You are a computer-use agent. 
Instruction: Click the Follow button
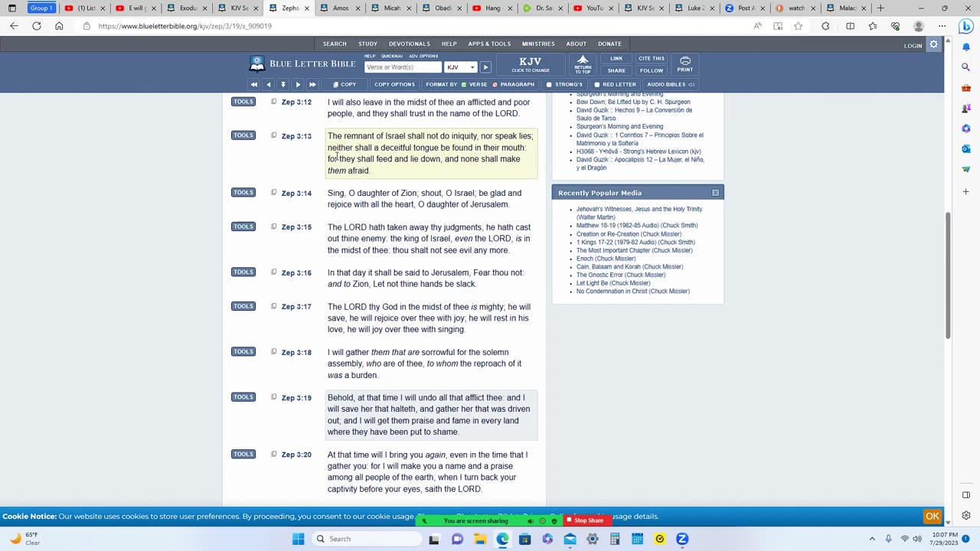tap(652, 70)
